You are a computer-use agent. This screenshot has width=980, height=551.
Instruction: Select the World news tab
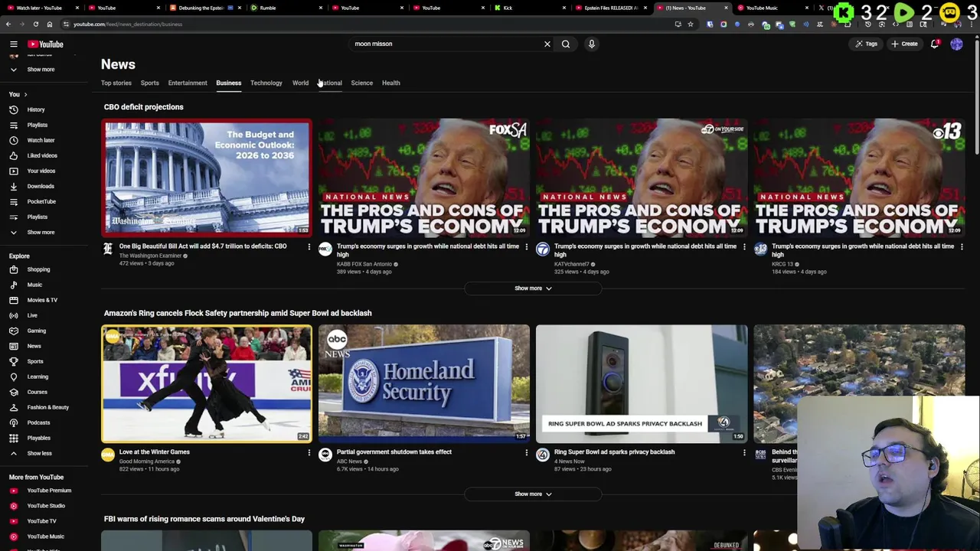(300, 83)
